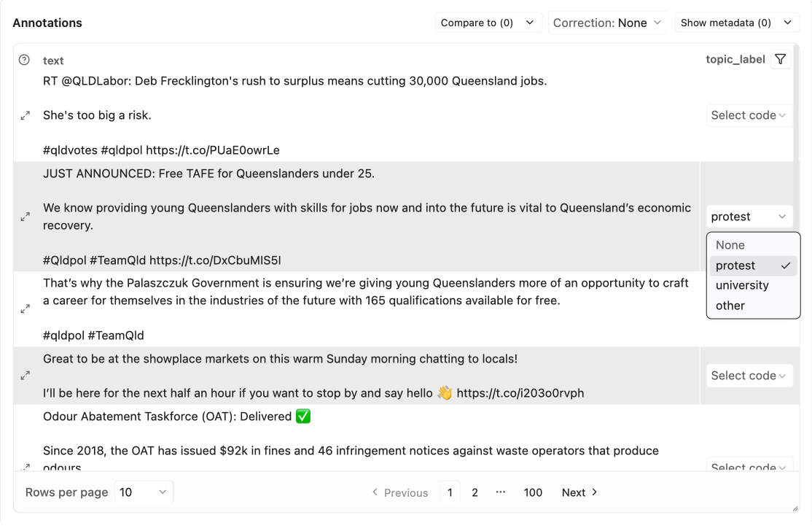812x531 pixels.
Task: Open the topic_label filter funnel icon
Action: (781, 60)
